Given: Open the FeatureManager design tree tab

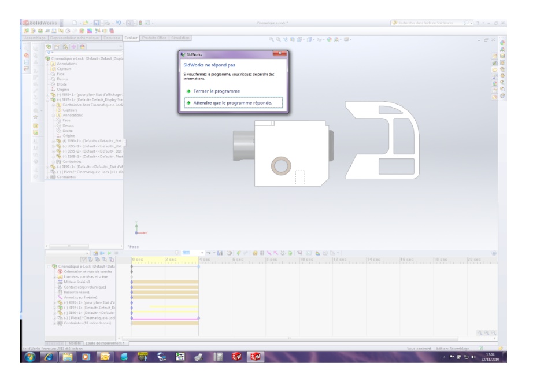Looking at the screenshot, I should pos(49,47).
